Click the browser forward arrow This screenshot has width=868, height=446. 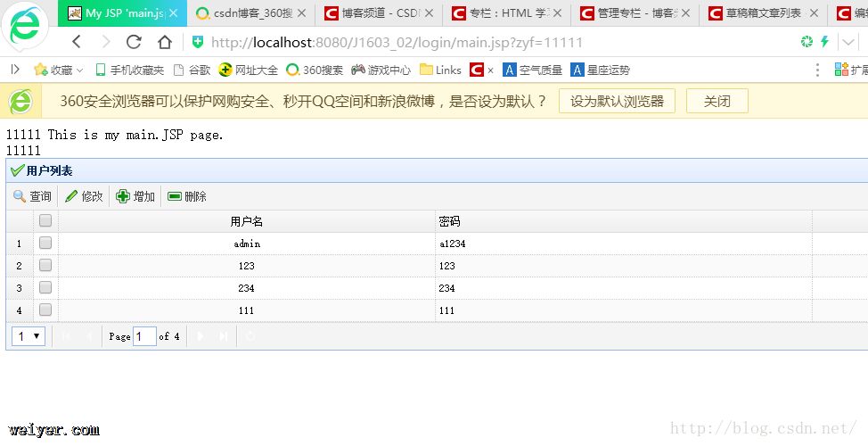point(105,41)
